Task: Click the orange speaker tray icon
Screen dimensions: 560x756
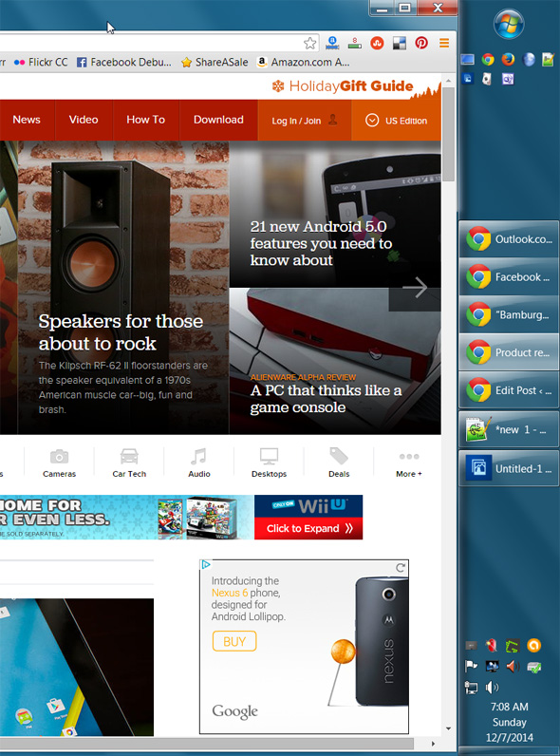Action: 513,667
